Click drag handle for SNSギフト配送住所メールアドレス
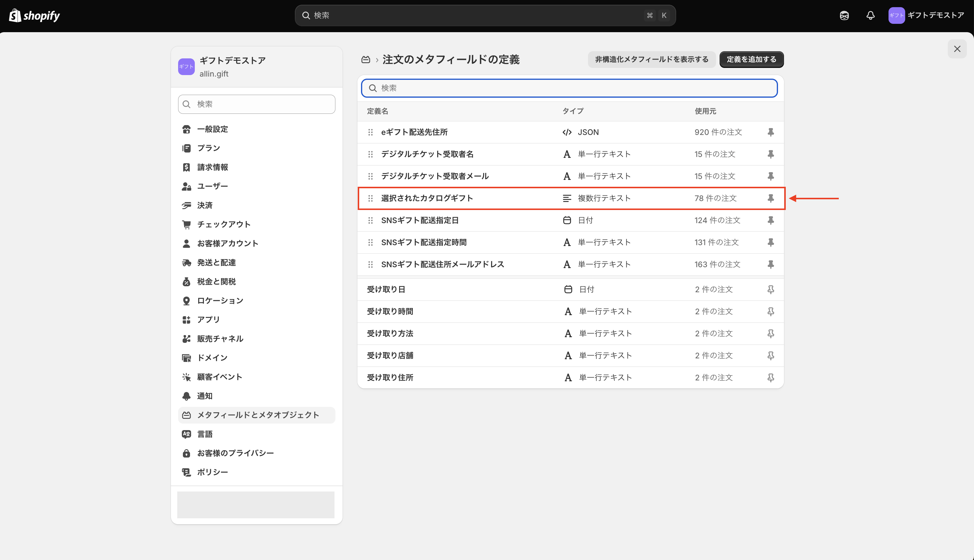This screenshot has width=974, height=560. 370,265
